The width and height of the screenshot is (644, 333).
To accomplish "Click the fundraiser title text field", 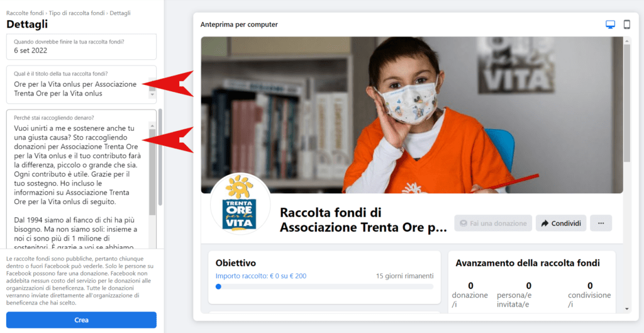I will 81,85.
